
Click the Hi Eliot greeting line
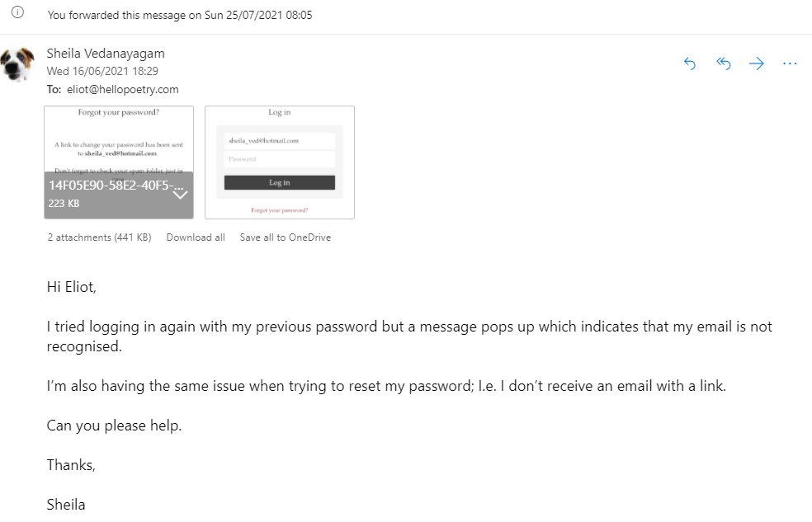point(72,287)
